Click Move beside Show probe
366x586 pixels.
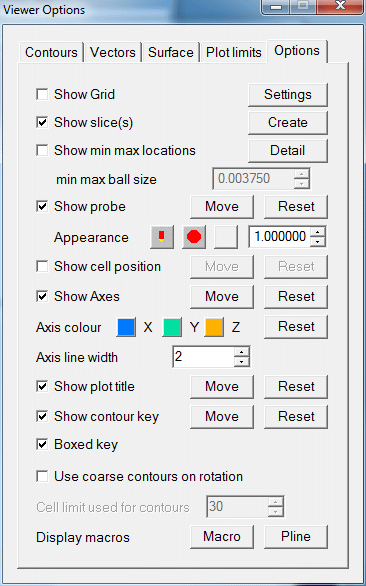click(x=222, y=207)
